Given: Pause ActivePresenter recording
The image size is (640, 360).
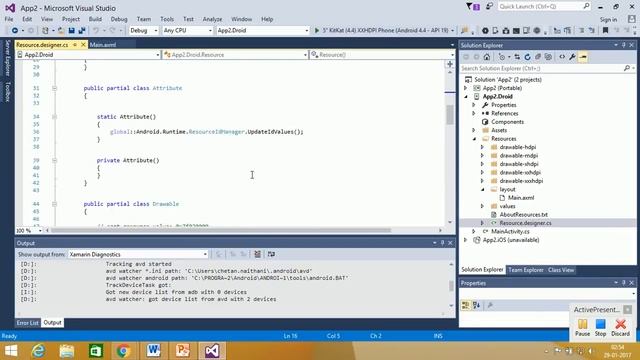Looking at the screenshot, I should (582, 327).
